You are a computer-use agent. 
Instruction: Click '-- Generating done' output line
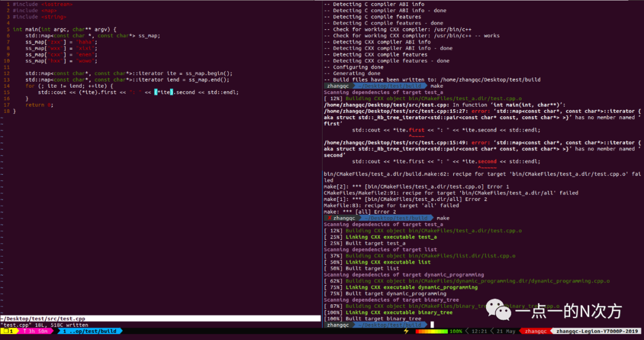click(x=352, y=73)
